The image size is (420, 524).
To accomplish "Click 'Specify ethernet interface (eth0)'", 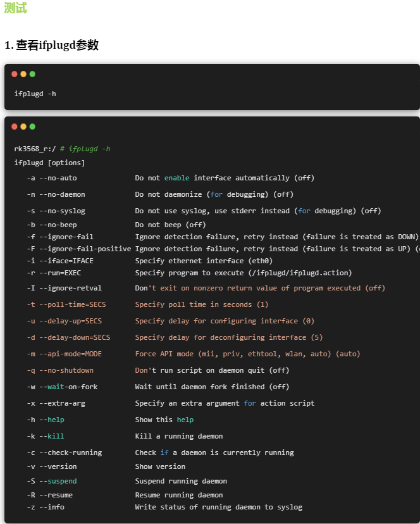I will pos(204,261).
